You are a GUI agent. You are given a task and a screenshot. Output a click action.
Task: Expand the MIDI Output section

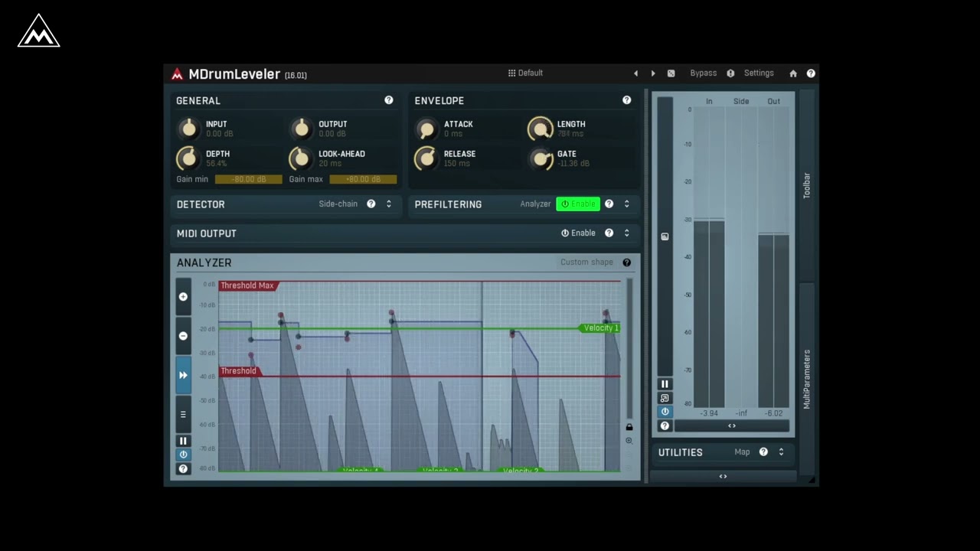click(x=626, y=233)
